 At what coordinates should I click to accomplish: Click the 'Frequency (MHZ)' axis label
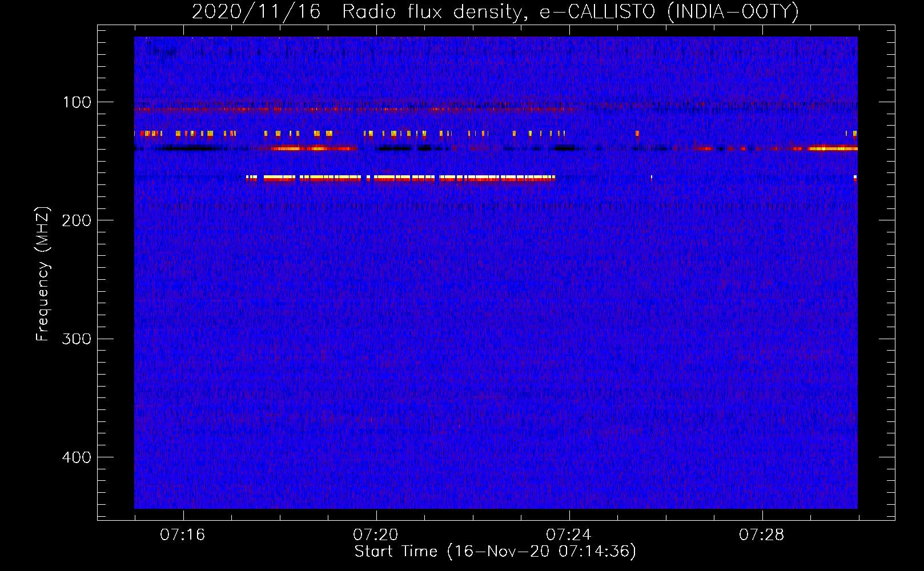pos(43,274)
